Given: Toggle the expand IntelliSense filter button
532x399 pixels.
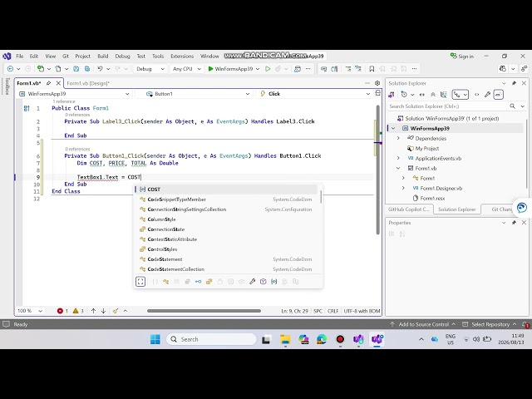Looking at the screenshot, I should click(x=140, y=281).
